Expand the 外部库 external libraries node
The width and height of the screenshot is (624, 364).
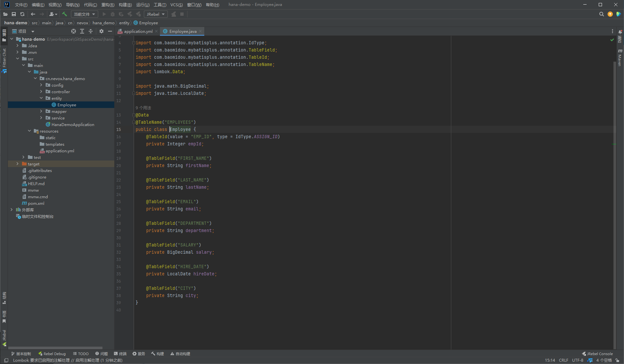(11, 210)
